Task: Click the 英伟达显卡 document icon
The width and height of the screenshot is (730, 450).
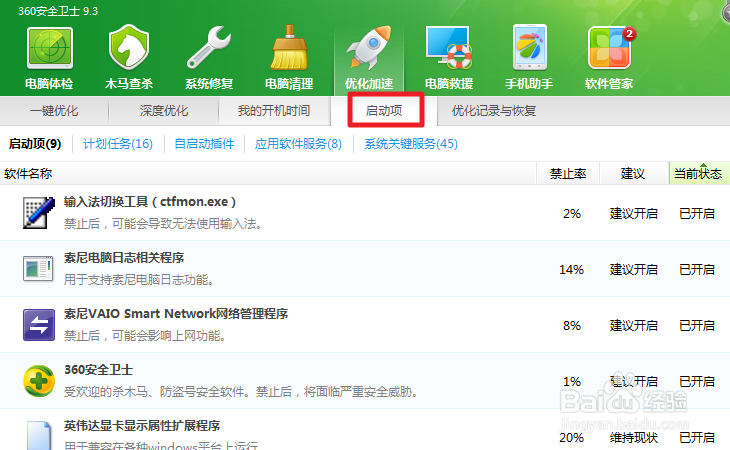Action: pyautogui.click(x=39, y=435)
